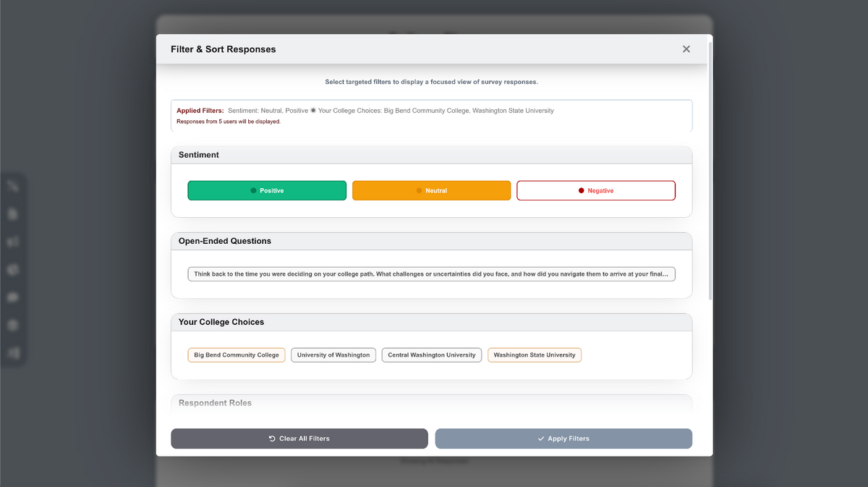Click the document icon in the left sidebar
868x487 pixels.
[x=13, y=213]
